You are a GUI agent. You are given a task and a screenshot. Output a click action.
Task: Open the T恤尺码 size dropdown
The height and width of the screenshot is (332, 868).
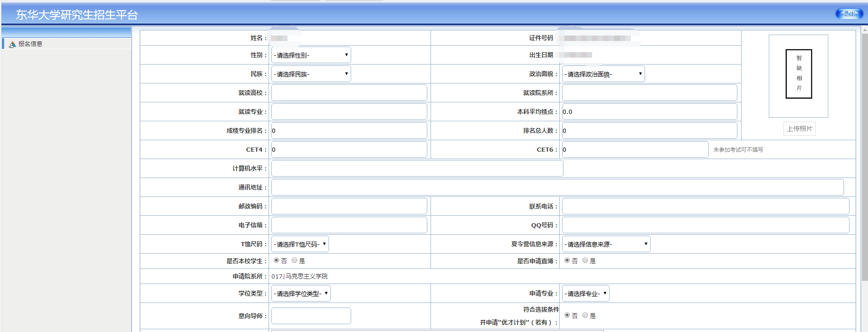[x=300, y=244]
